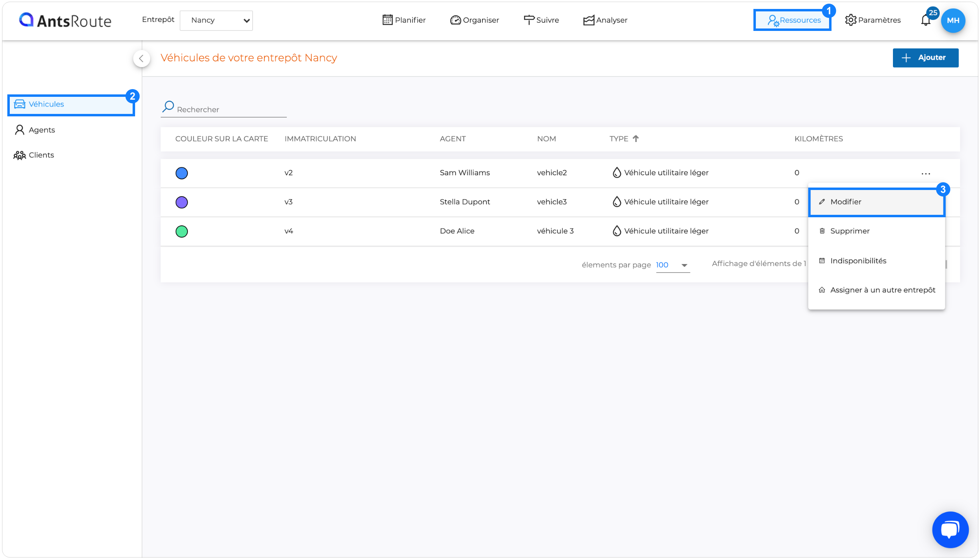Screen dimensions: 980x559
Task: Click agent name Doe Alice
Action: click(457, 231)
